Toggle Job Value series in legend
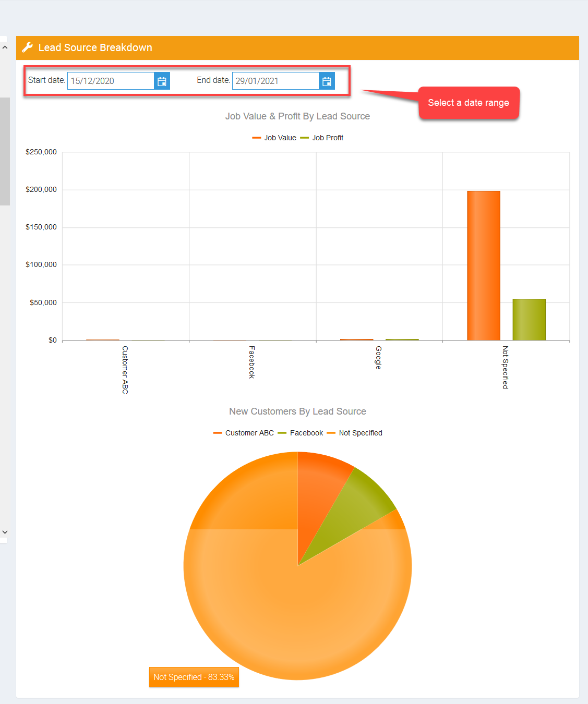588x704 pixels. tap(274, 138)
